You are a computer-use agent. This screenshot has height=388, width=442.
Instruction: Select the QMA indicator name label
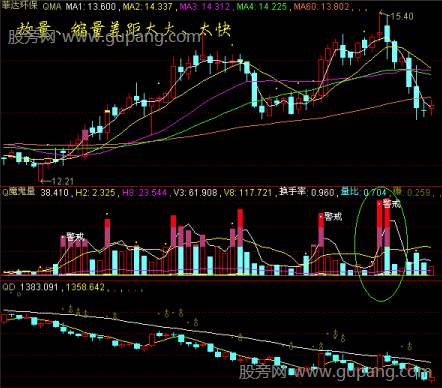click(52, 7)
